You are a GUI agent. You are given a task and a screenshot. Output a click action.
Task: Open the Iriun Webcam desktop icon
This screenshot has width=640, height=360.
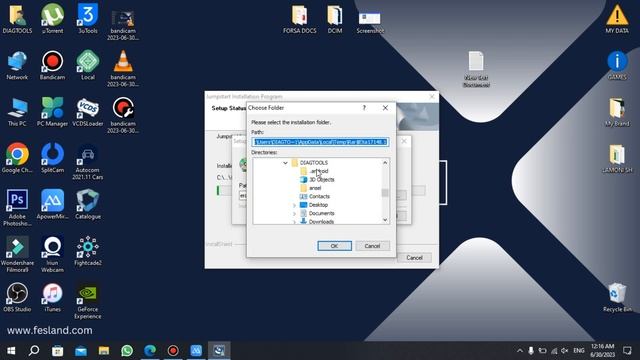click(x=52, y=254)
